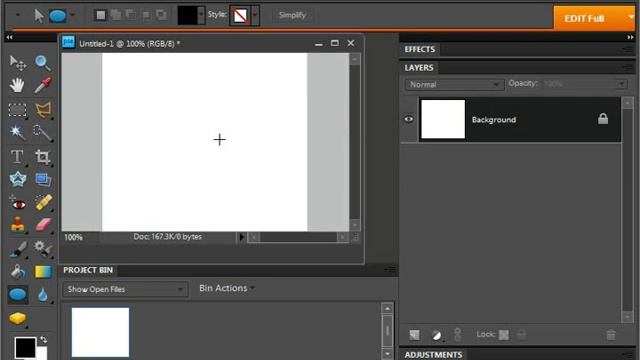Select the Red Eye Removal tool

point(18,203)
